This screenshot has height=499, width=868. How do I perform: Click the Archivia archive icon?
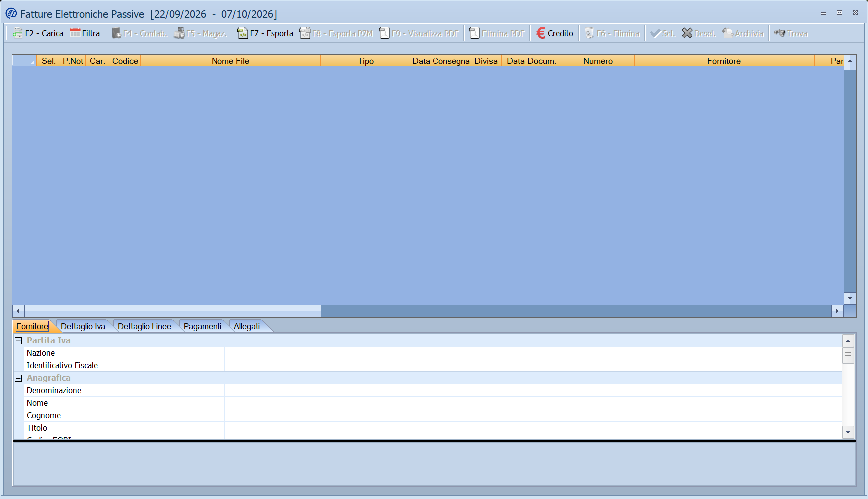[728, 33]
